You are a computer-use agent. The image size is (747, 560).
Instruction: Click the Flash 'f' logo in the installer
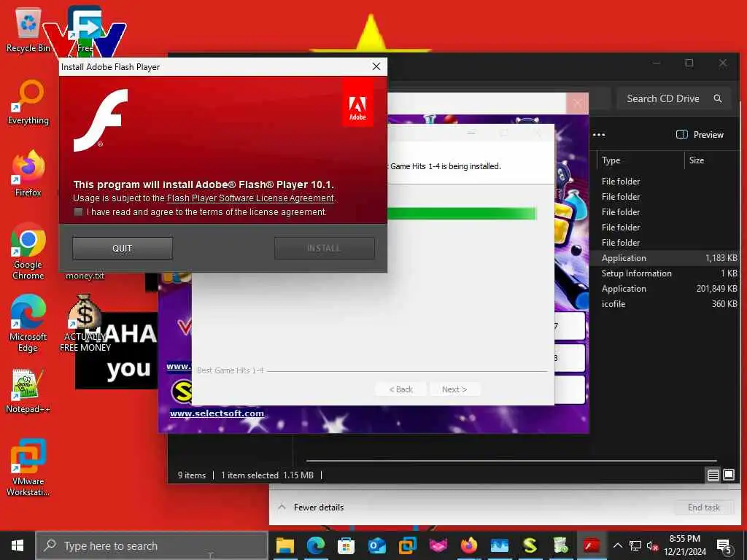coord(101,120)
